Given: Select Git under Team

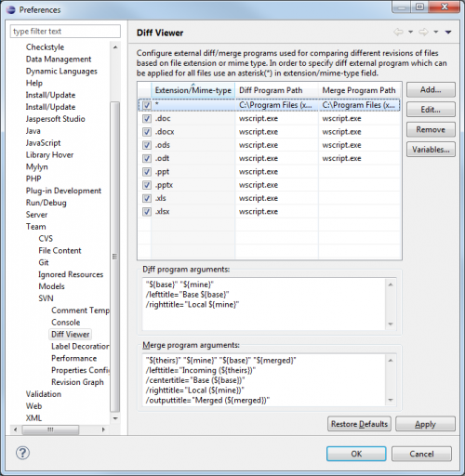Looking at the screenshot, I should click(x=44, y=262).
